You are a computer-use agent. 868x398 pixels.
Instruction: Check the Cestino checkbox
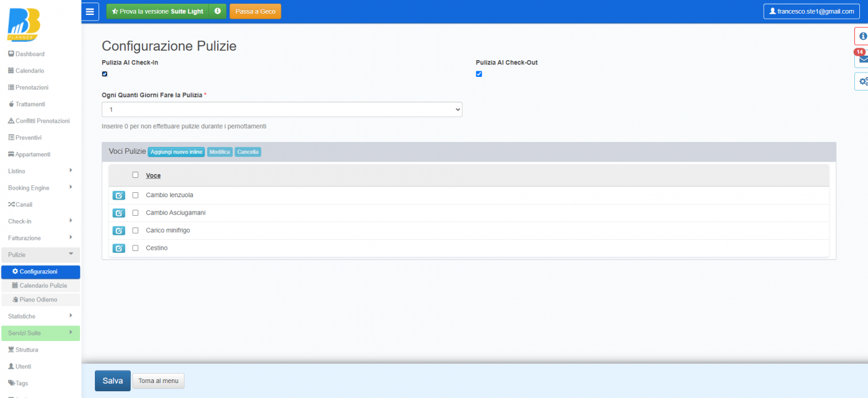pyautogui.click(x=135, y=248)
